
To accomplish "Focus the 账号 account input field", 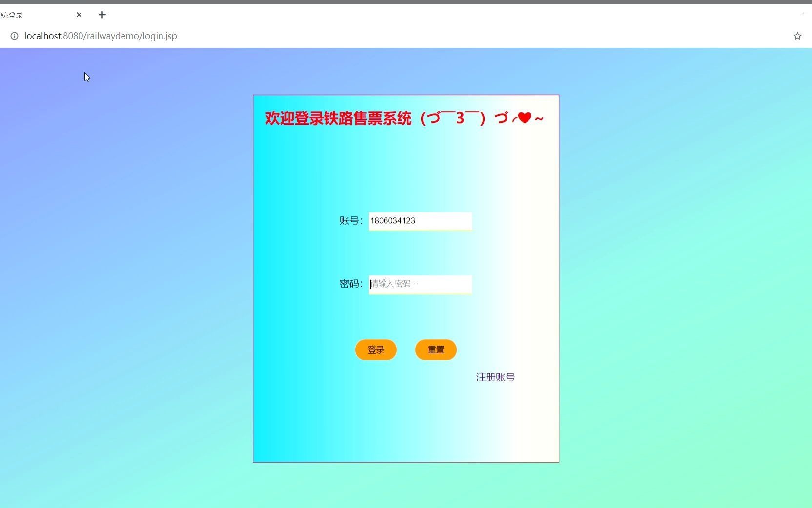I will click(420, 221).
